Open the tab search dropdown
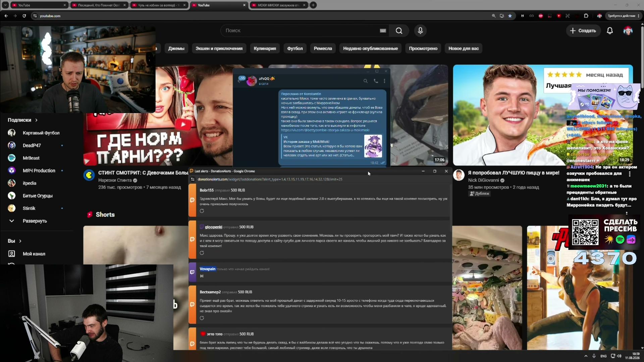 tap(5, 5)
